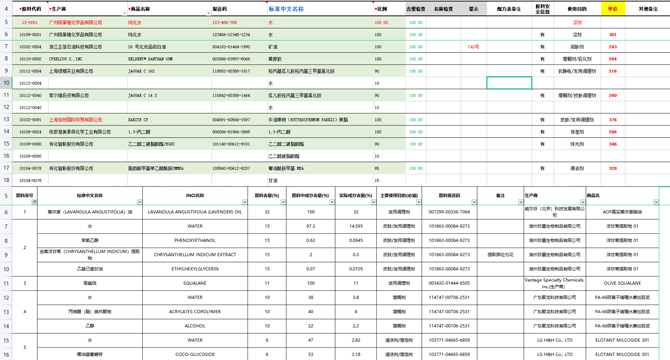Select cell 47 in COCO table
This screenshot has width=670, height=360.
point(311,340)
